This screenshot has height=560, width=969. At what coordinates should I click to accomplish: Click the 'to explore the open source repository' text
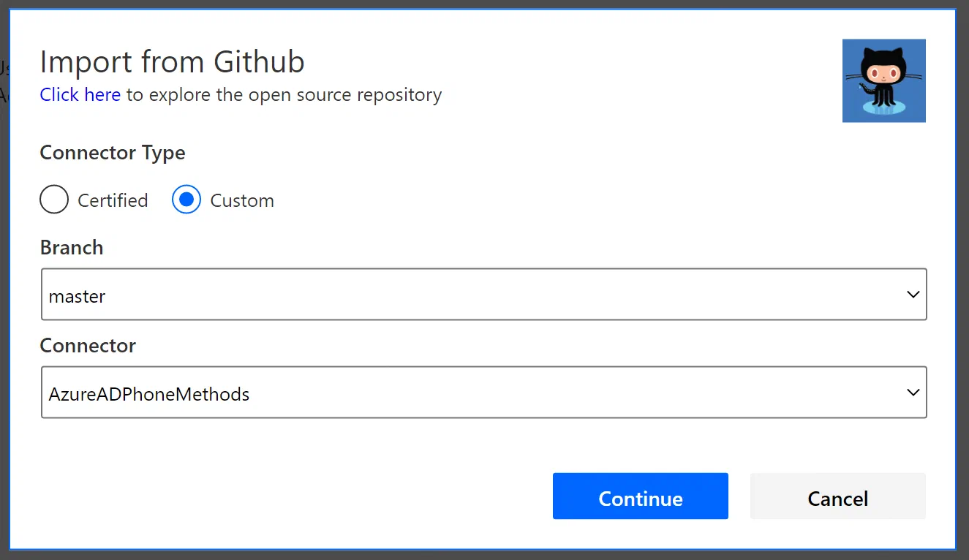click(284, 95)
